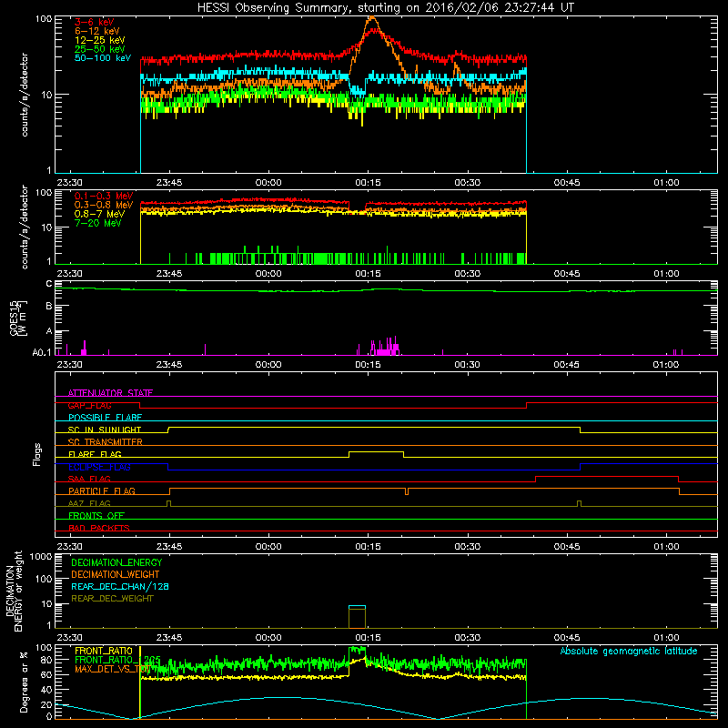The height and width of the screenshot is (728, 728).
Task: Click the DECIMATION_WEIGHT legend label
Action: (x=116, y=574)
